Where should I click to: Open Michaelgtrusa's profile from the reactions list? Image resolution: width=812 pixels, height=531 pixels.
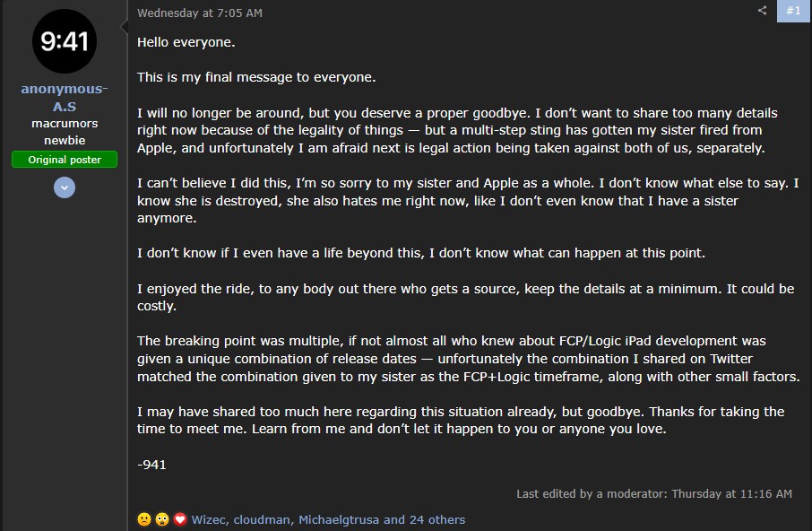click(x=339, y=519)
